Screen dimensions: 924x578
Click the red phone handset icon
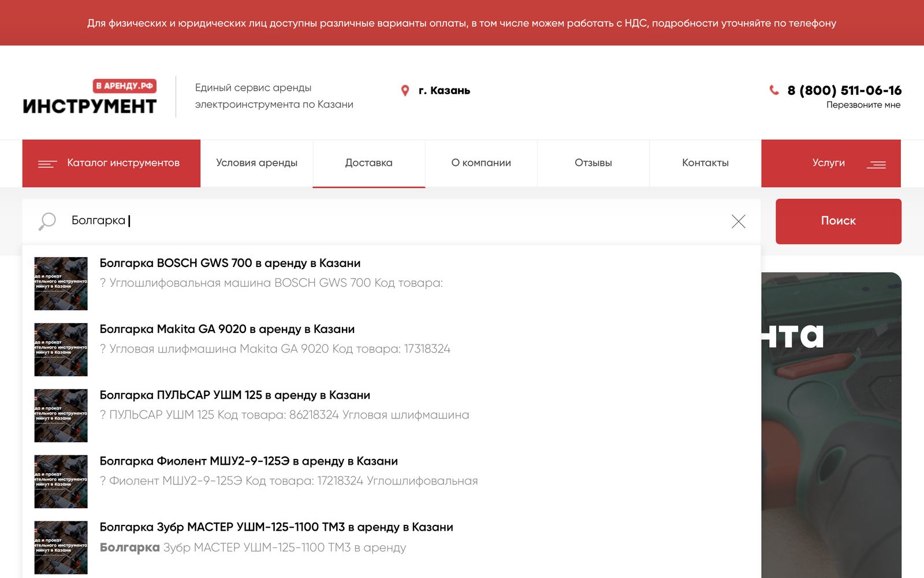(774, 90)
